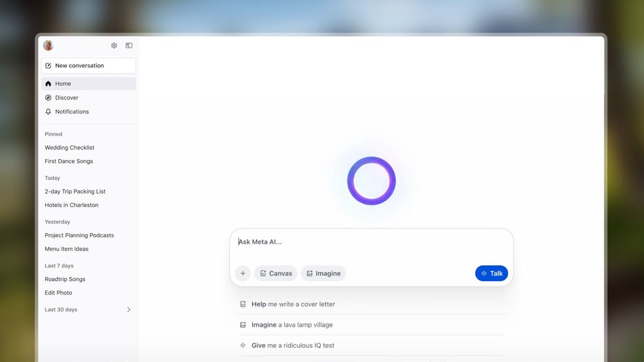The image size is (644, 362).
Task: Open Roadtrip Songs conversation
Action: point(65,279)
